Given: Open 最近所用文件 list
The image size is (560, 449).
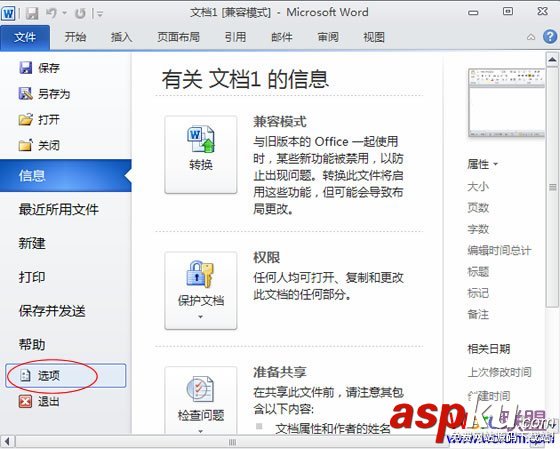Looking at the screenshot, I should [x=59, y=209].
